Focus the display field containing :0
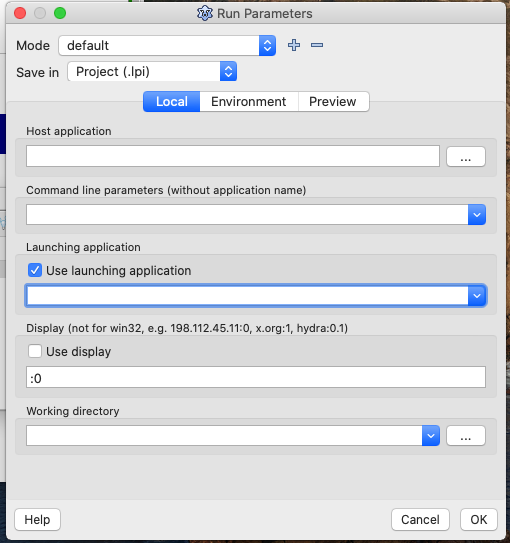510x543 pixels. tap(256, 377)
